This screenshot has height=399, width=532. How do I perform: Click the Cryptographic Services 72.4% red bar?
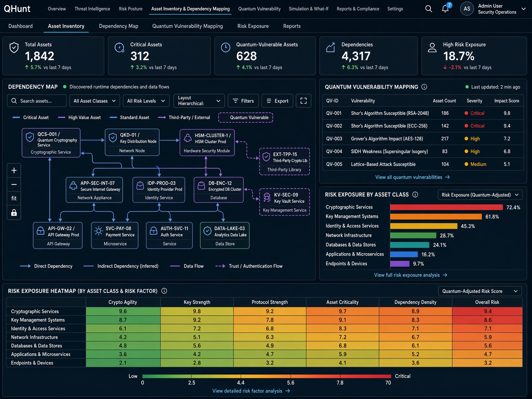447,207
